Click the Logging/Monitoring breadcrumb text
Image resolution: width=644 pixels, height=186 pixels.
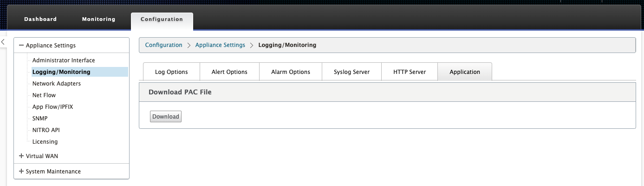click(x=287, y=45)
